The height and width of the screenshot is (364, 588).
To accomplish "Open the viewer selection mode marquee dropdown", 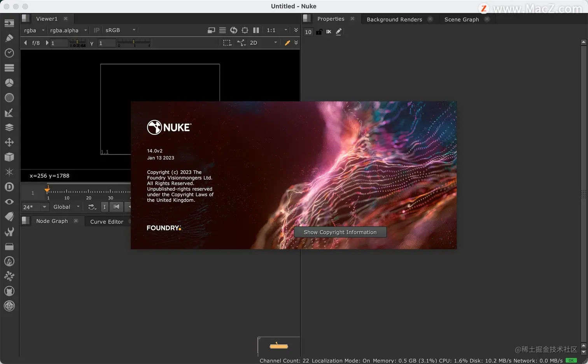I will (x=227, y=43).
